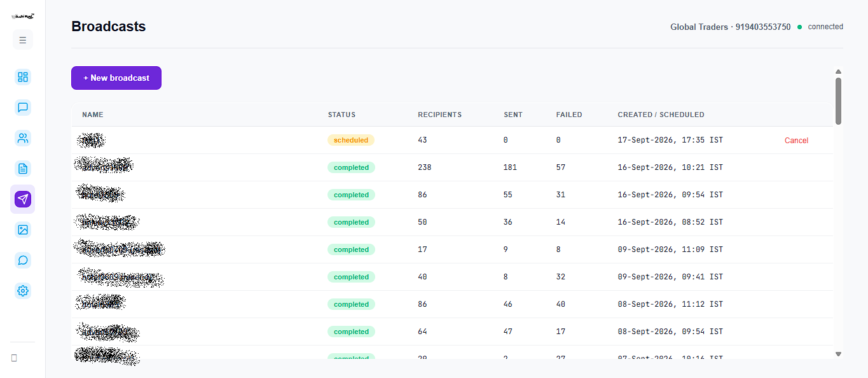868x378 pixels.
Task: Toggle the hamburger sidebar menu
Action: pyautogui.click(x=23, y=40)
